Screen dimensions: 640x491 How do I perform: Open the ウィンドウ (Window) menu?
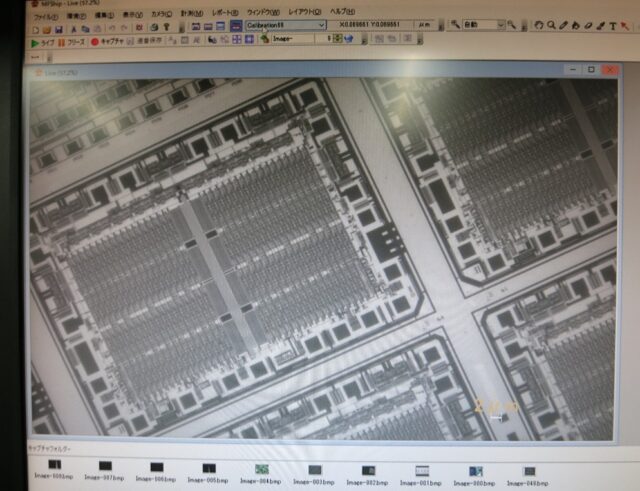click(263, 12)
